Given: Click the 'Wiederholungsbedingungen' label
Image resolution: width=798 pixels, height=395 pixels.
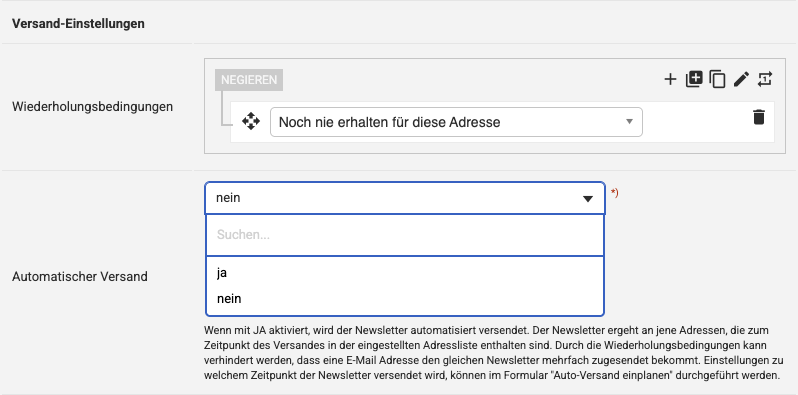Looking at the screenshot, I should coord(93,107).
